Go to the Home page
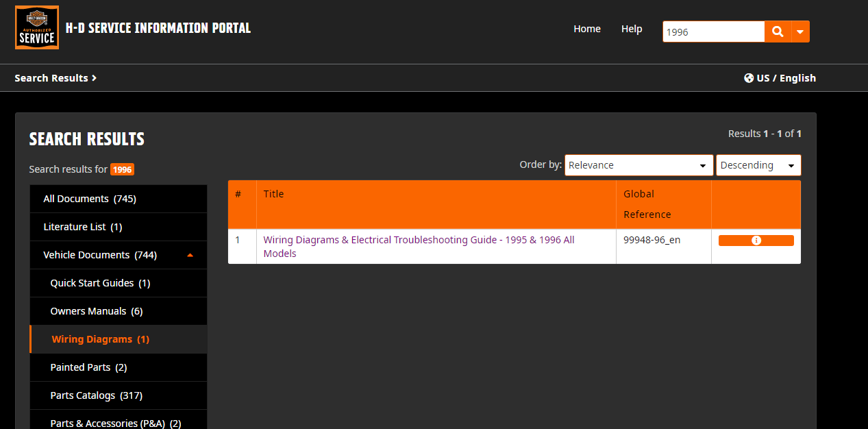 pyautogui.click(x=586, y=29)
